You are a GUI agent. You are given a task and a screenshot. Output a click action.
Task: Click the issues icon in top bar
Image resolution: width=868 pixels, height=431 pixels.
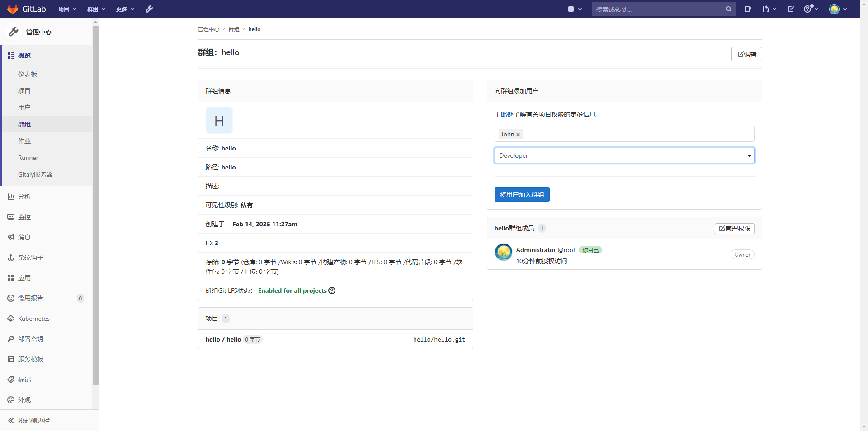[x=748, y=9]
